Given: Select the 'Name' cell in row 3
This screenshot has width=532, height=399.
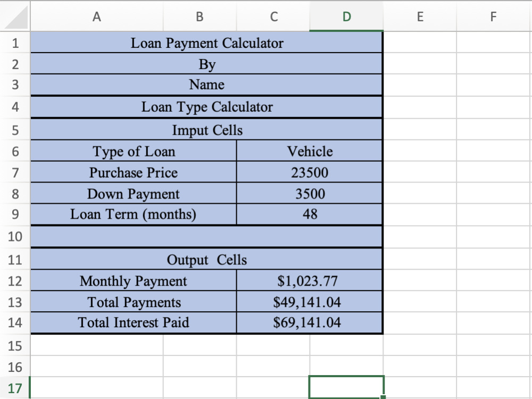Looking at the screenshot, I should (206, 85).
